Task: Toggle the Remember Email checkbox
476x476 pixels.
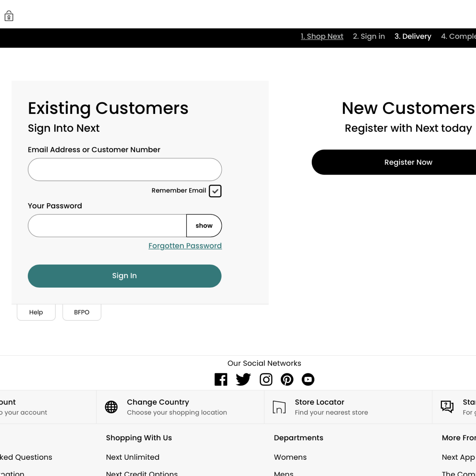Action: tap(215, 191)
